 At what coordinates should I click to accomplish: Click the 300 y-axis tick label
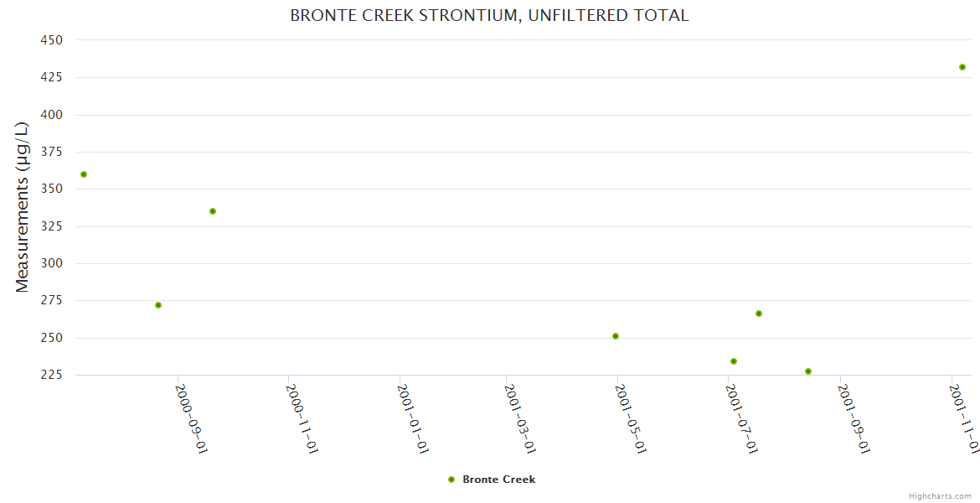[52, 263]
